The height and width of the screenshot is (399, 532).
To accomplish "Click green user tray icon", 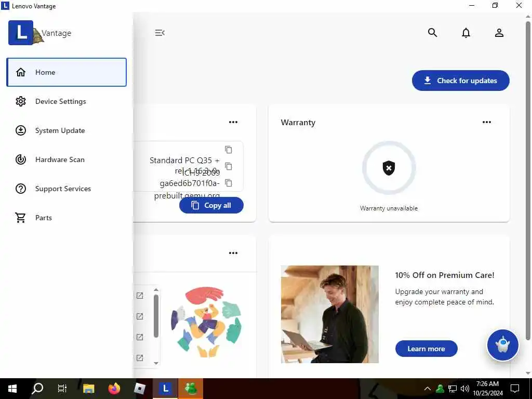I will click(x=440, y=389).
